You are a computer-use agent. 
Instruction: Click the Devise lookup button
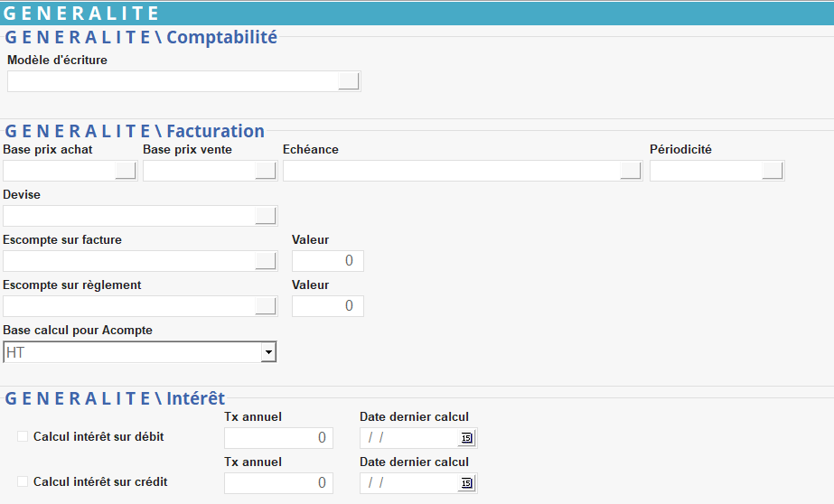pyautogui.click(x=266, y=215)
